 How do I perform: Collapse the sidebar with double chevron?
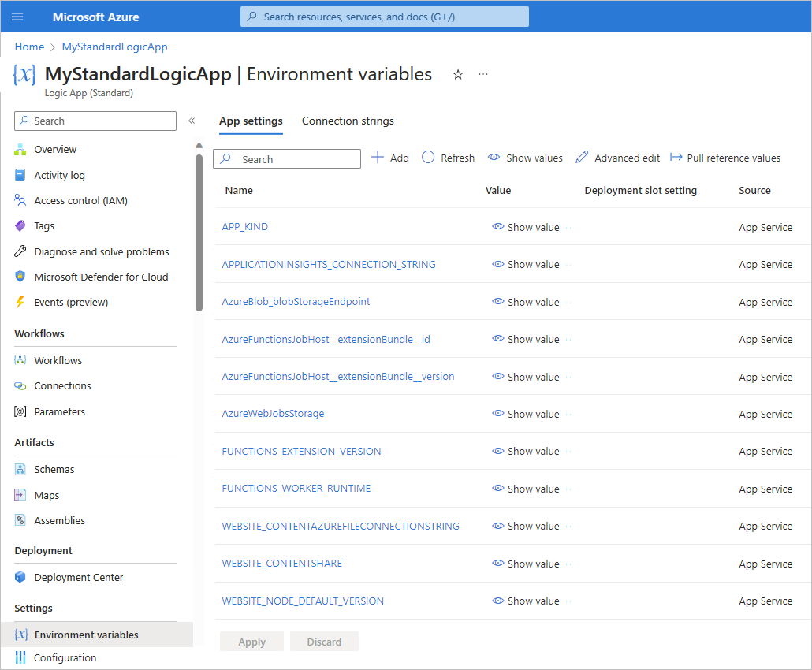pos(192,121)
